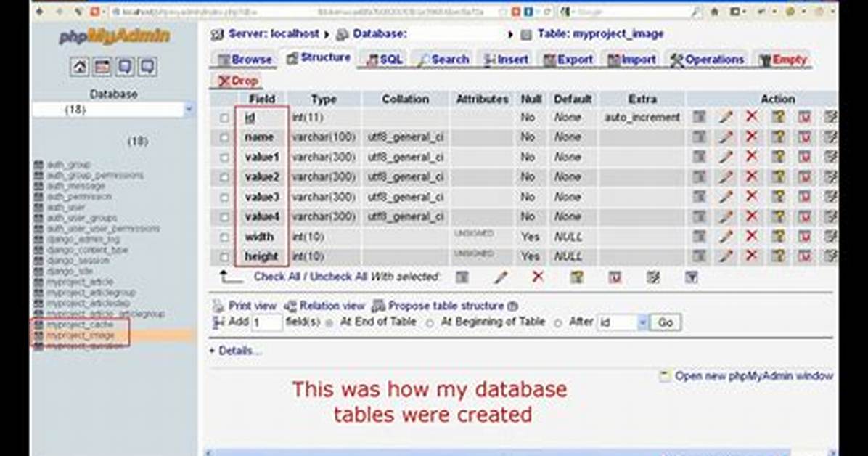Image resolution: width=868 pixels, height=456 pixels.
Task: Click With selected Browse icon below the table
Action: [462, 277]
